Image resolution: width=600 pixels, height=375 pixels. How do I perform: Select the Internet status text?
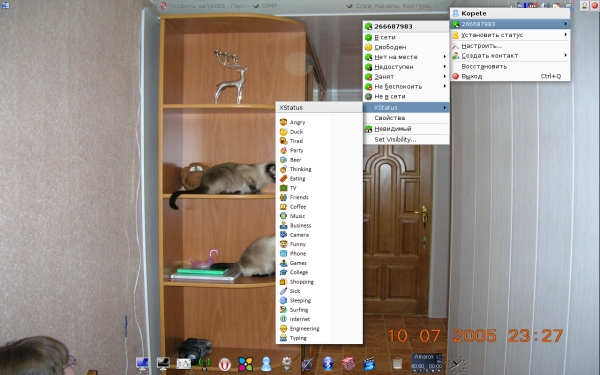300,319
